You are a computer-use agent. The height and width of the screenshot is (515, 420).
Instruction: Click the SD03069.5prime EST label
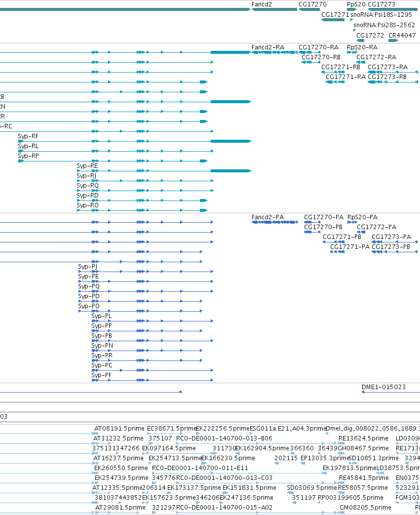coord(311,488)
